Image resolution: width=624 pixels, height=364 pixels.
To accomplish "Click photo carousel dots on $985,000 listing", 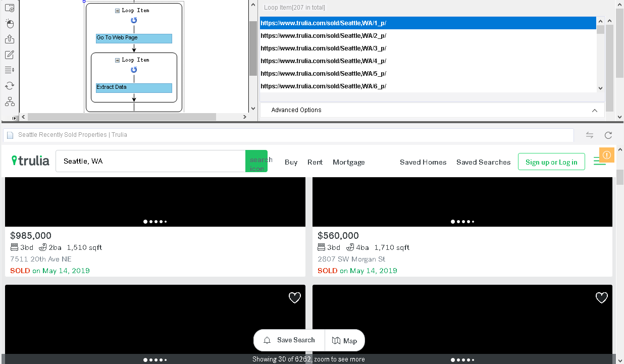I will (155, 222).
